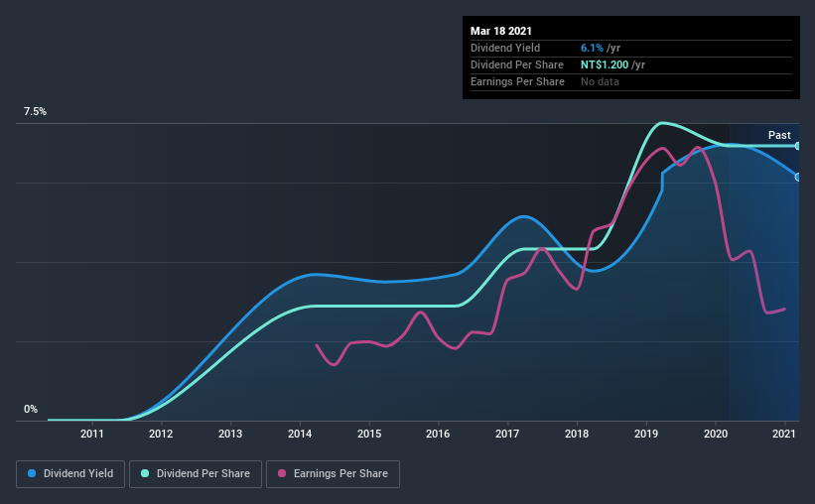This screenshot has width=815, height=504.
Task: Toggle the Earnings Per Share legend button
Action: point(333,474)
